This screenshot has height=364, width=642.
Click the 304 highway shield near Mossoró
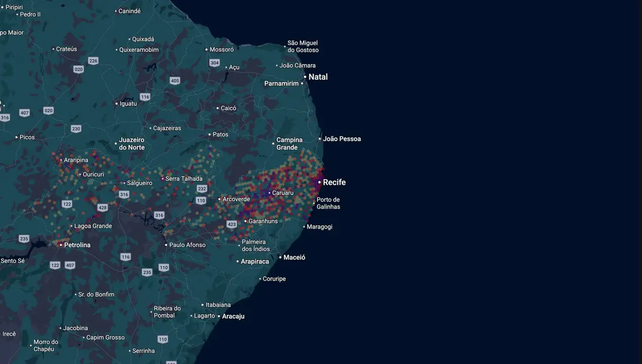point(215,63)
